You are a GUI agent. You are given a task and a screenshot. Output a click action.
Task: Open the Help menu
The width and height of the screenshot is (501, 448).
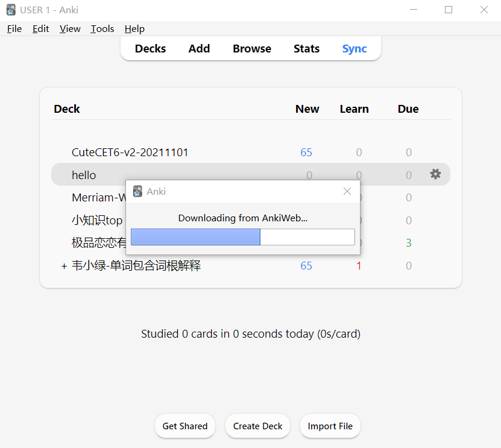point(134,29)
